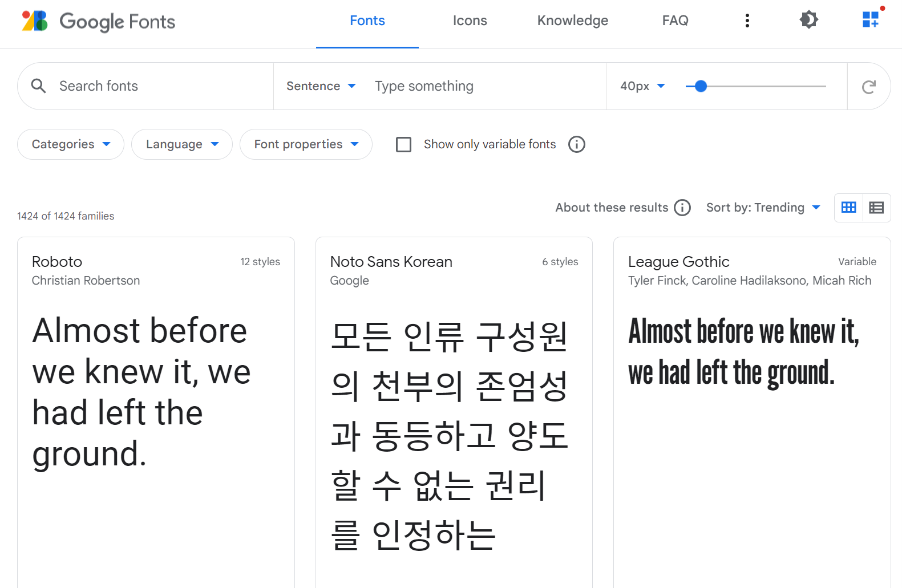The height and width of the screenshot is (588, 902).
Task: Open the Noto Sans Korean font title
Action: (x=391, y=262)
